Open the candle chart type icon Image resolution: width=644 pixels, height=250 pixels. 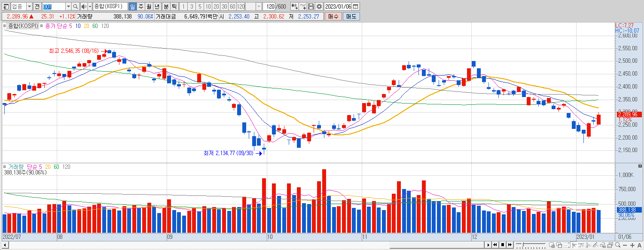pos(295,6)
